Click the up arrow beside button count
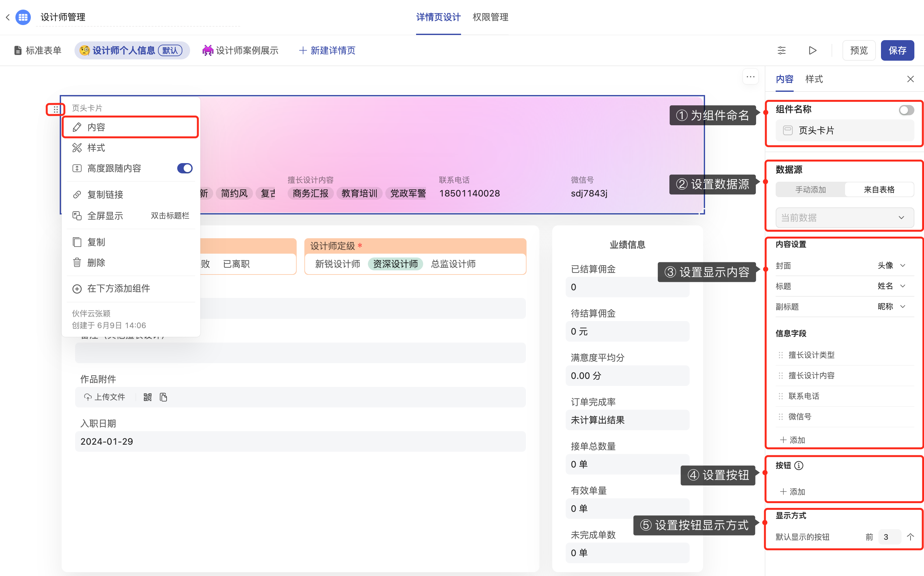 click(910, 537)
